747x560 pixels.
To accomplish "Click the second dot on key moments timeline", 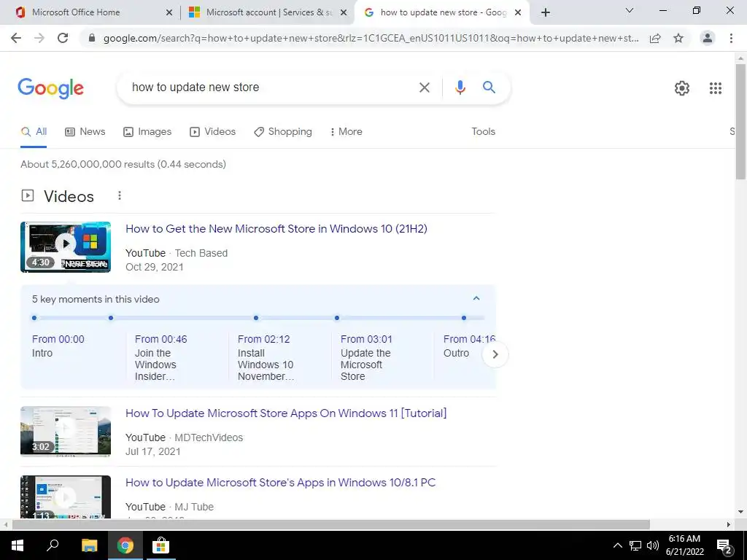I will [111, 318].
